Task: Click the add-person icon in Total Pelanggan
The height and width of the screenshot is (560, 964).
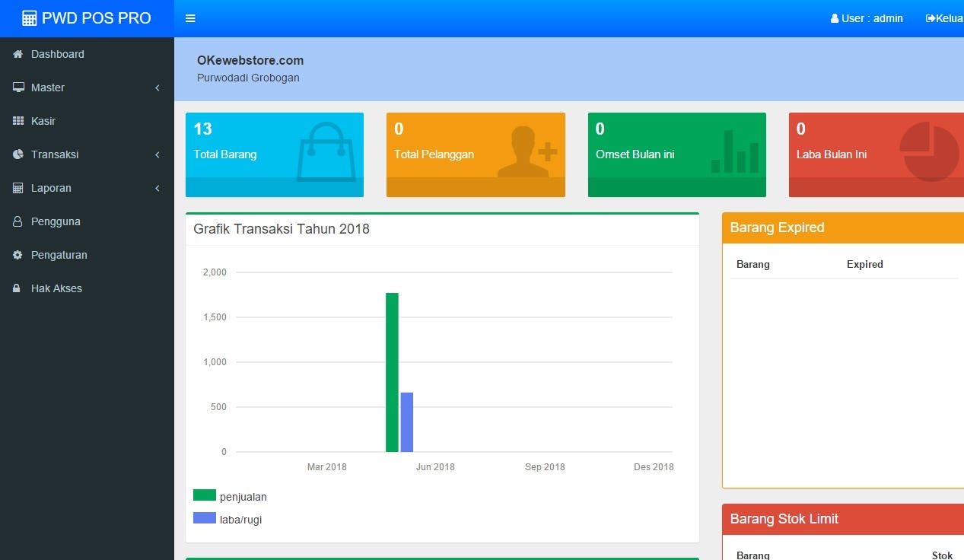Action: pyautogui.click(x=527, y=152)
